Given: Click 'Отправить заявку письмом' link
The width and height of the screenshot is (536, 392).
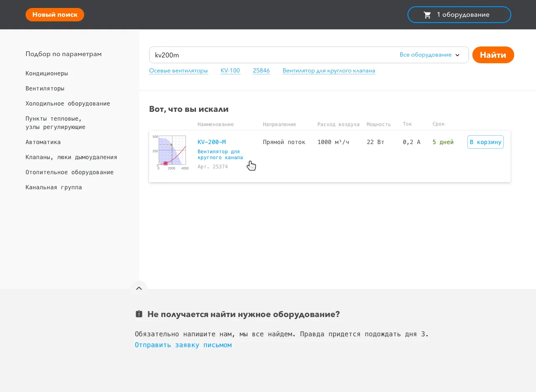Looking at the screenshot, I should [x=183, y=345].
